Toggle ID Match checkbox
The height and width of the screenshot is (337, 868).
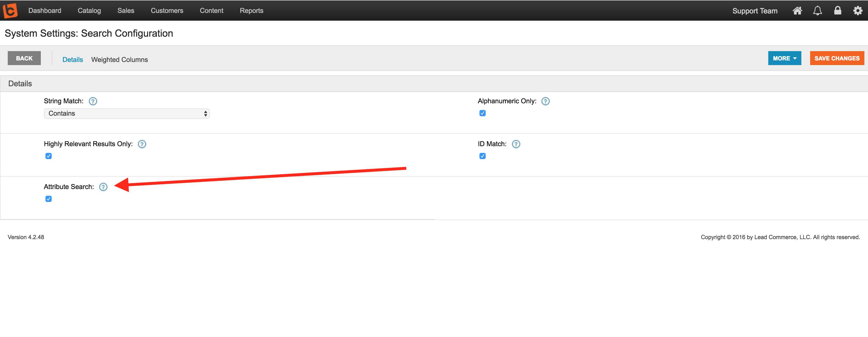tap(483, 156)
